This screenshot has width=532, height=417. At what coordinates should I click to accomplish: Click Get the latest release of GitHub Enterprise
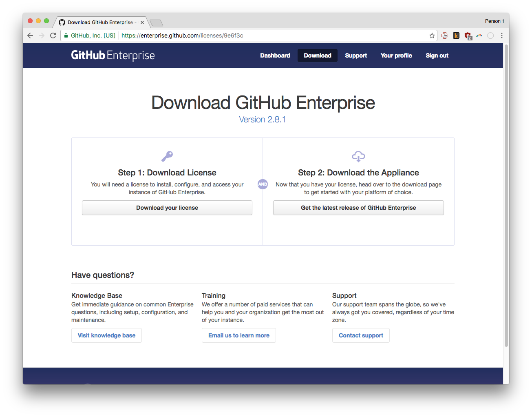coord(358,208)
